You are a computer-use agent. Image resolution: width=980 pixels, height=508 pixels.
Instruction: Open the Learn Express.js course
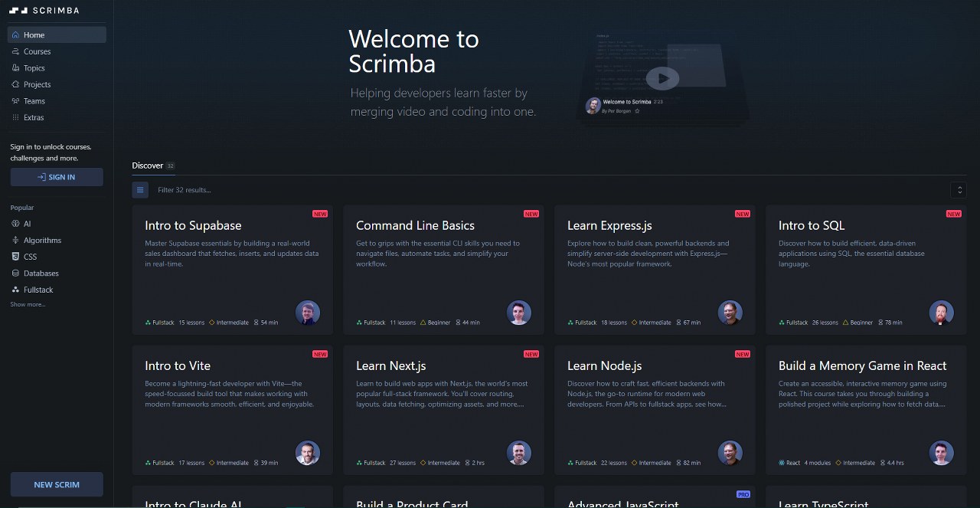(655, 270)
